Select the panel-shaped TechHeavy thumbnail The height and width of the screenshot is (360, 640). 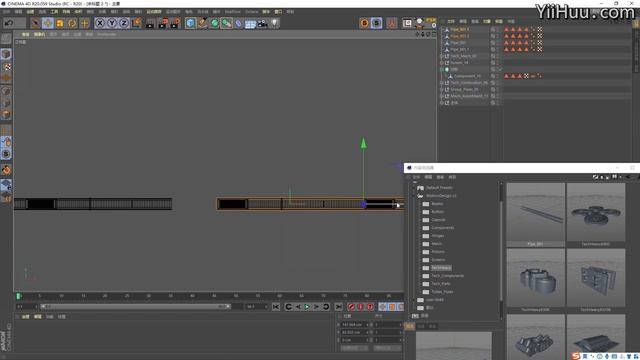click(x=596, y=278)
